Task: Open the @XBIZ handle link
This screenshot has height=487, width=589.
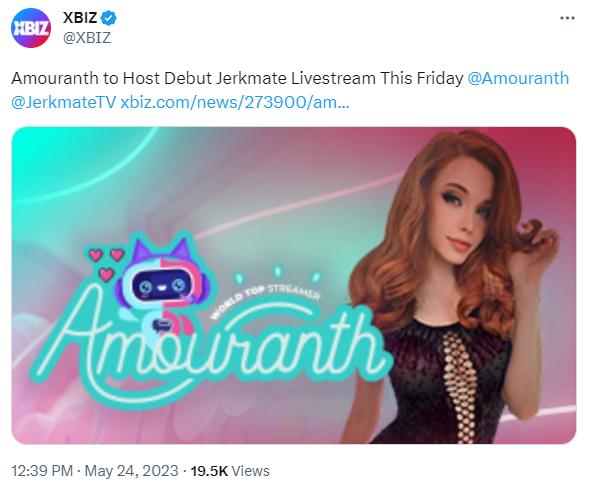Action: (87, 38)
